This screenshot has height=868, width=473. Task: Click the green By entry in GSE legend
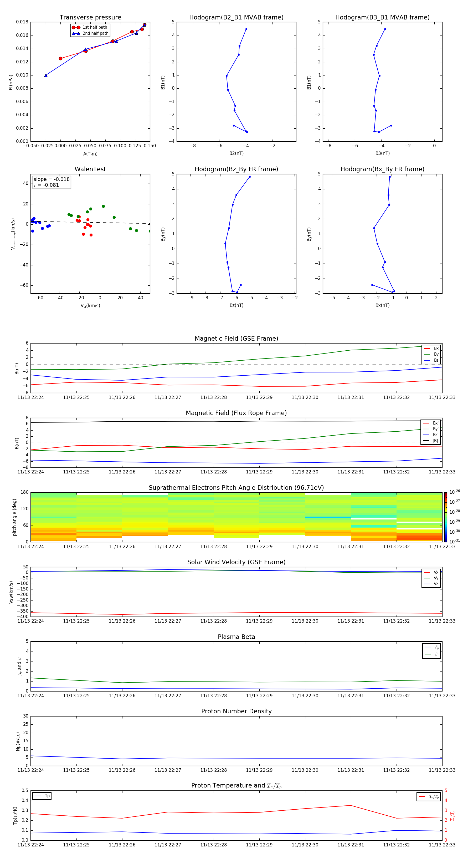pos(431,354)
